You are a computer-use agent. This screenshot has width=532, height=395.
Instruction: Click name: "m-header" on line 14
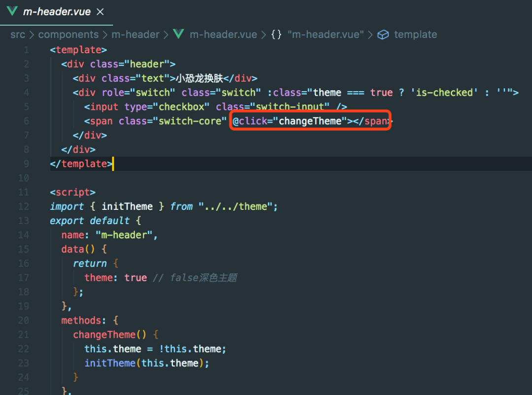[x=107, y=235]
